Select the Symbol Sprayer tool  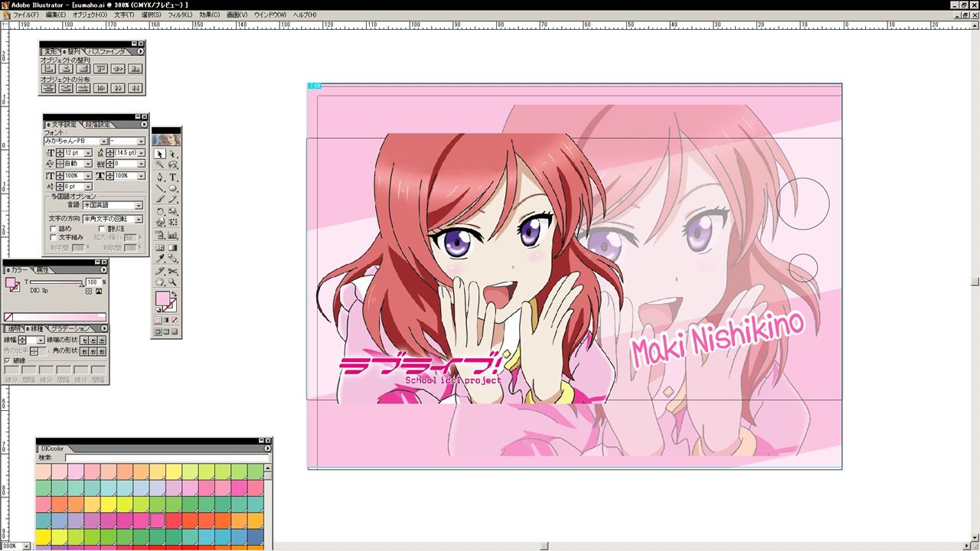160,235
